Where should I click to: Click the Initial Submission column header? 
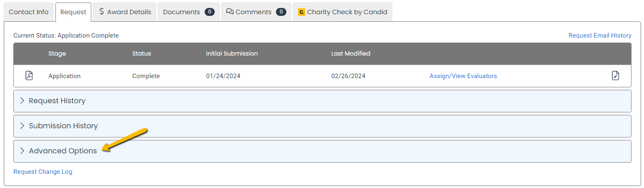pyautogui.click(x=232, y=53)
